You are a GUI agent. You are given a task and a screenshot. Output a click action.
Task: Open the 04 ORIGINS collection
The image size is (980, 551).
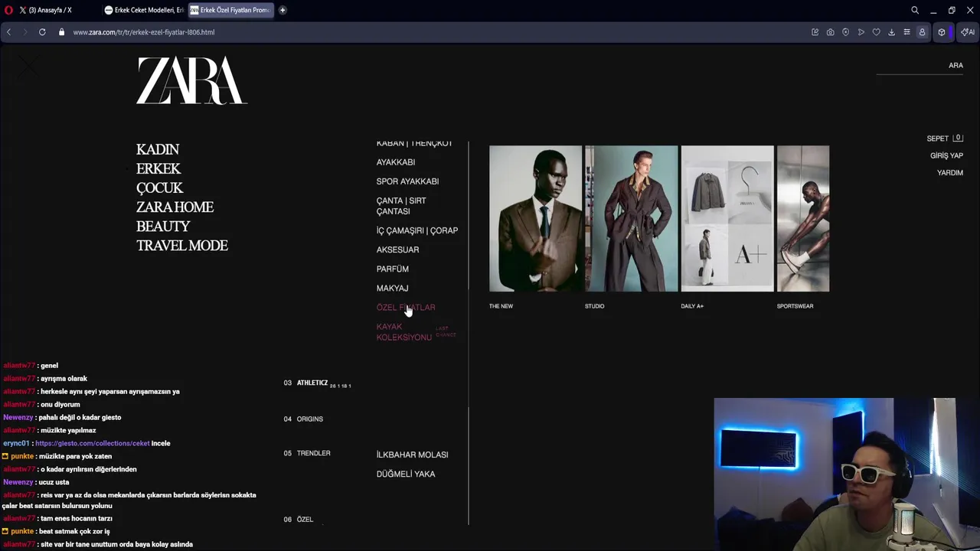pyautogui.click(x=303, y=419)
